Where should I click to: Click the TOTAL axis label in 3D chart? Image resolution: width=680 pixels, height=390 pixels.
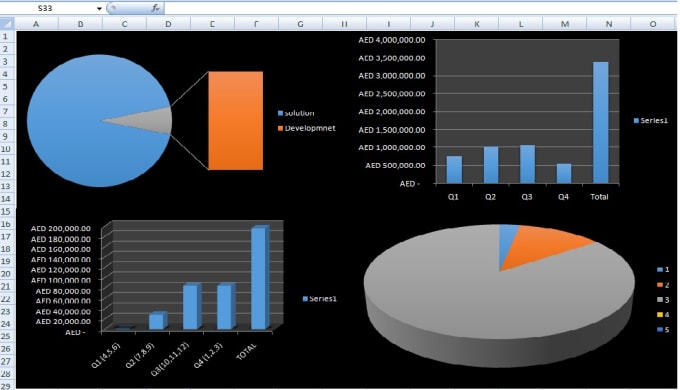pos(246,352)
